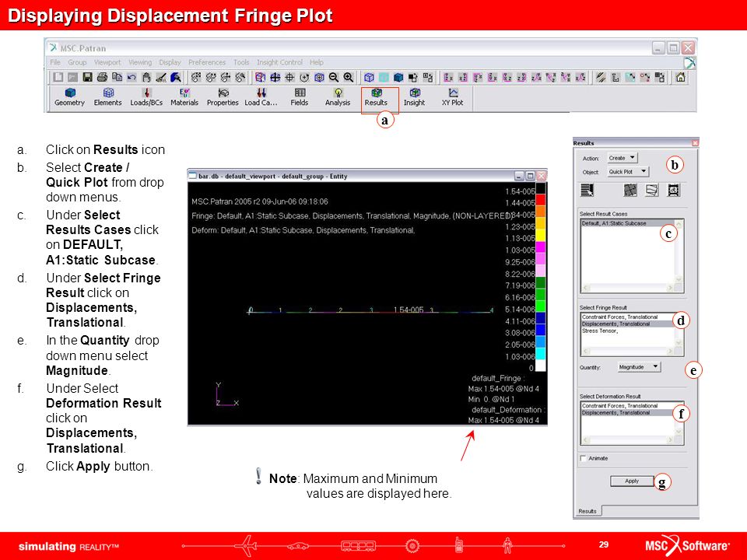Click the hand Abort icon
This screenshot has width=747, height=560.
point(146,77)
